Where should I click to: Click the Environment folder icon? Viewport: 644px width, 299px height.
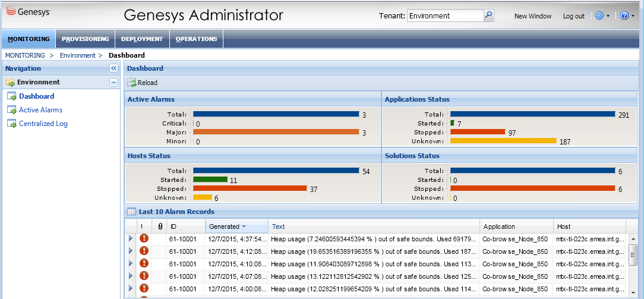pyautogui.click(x=10, y=82)
